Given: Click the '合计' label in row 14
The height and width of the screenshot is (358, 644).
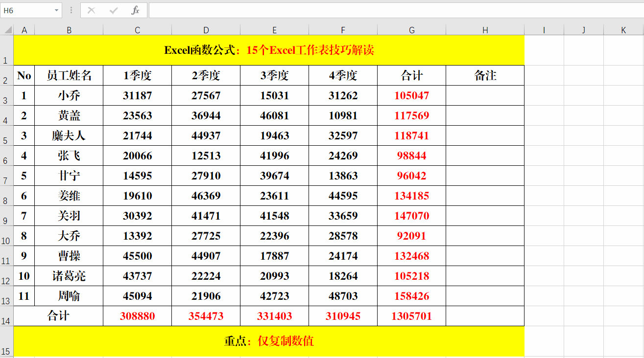Looking at the screenshot, I should (x=59, y=316).
